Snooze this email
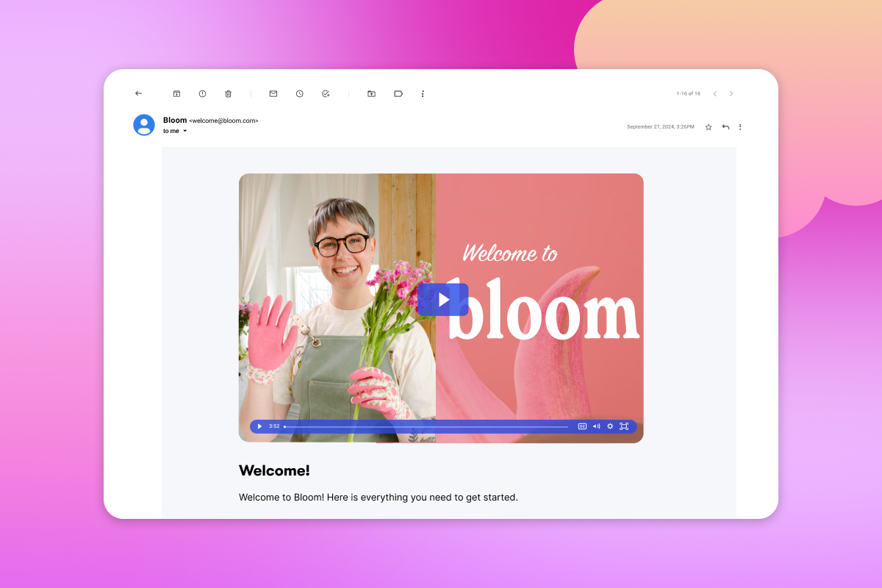The image size is (882, 588). (299, 93)
